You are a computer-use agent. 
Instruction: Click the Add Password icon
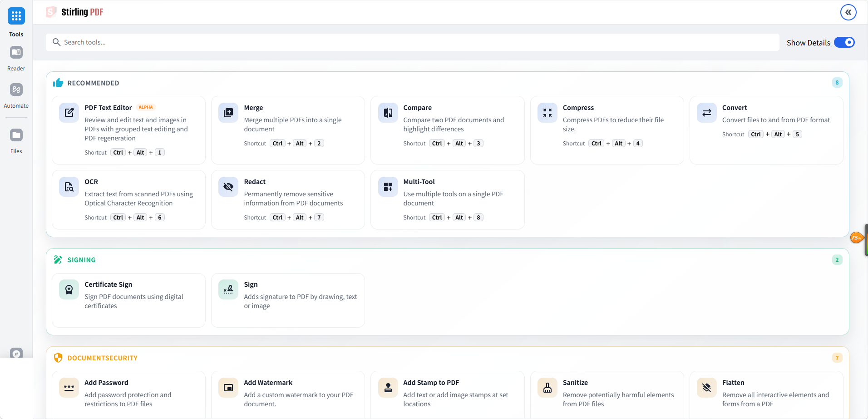(69, 387)
